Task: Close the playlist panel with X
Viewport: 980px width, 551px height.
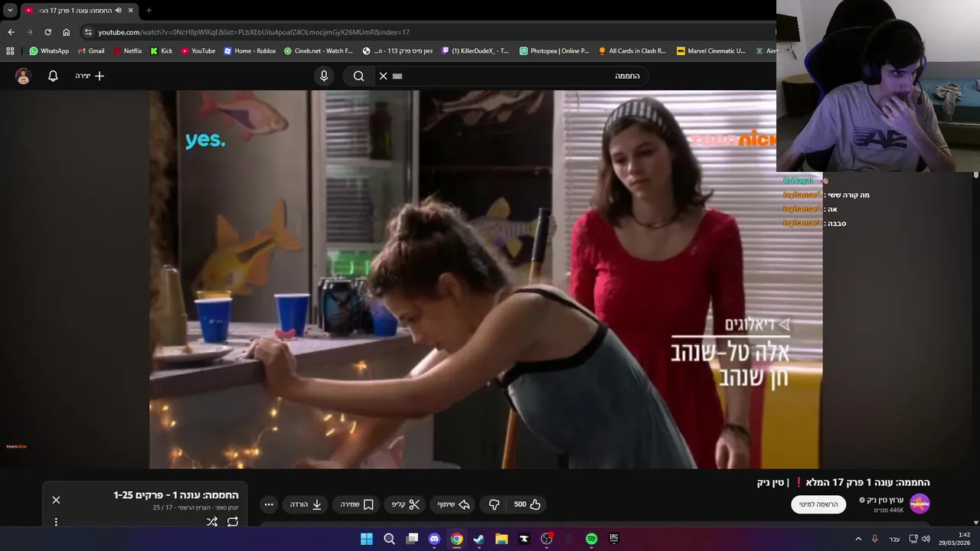Action: click(x=56, y=500)
